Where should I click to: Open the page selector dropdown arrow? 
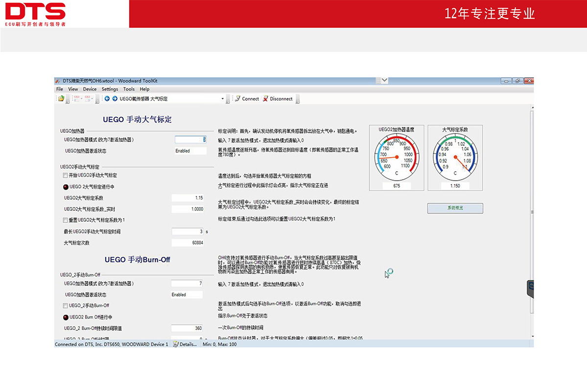222,99
